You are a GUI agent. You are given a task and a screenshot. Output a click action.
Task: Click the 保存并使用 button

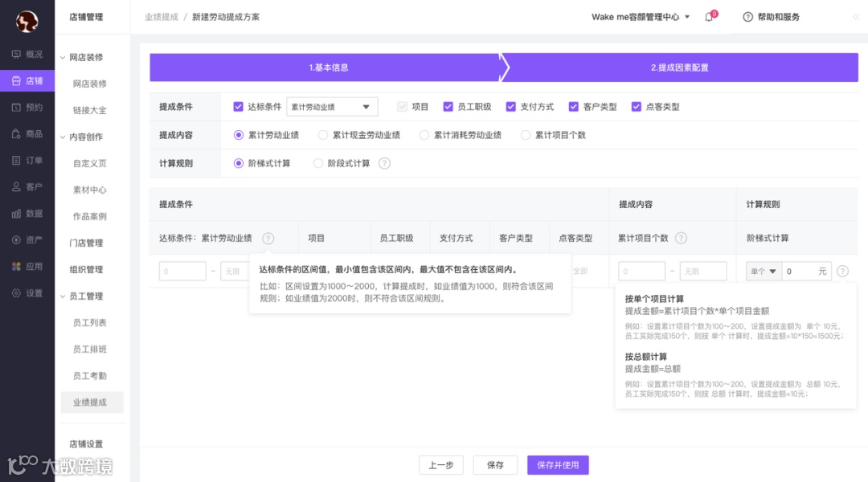coord(558,465)
